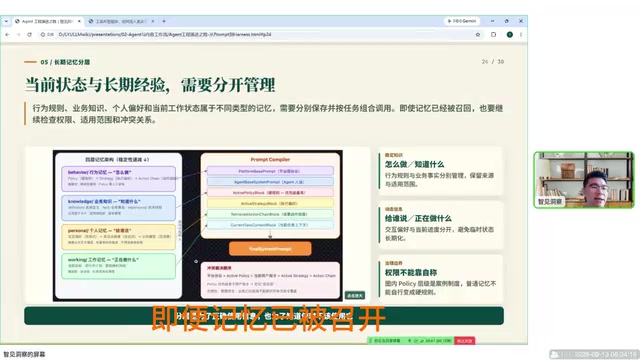Click the 24 / 30 page counter
Image resolution: width=640 pixels, height=360 pixels.
pos(493,62)
